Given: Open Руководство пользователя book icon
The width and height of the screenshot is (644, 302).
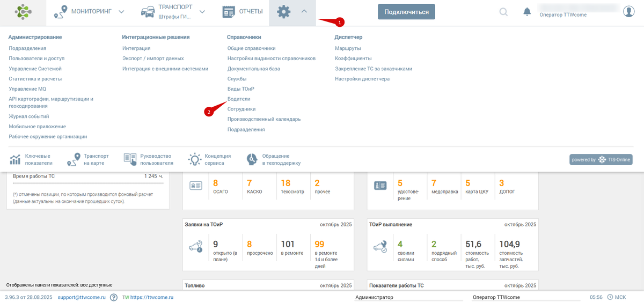Looking at the screenshot, I should point(130,159).
